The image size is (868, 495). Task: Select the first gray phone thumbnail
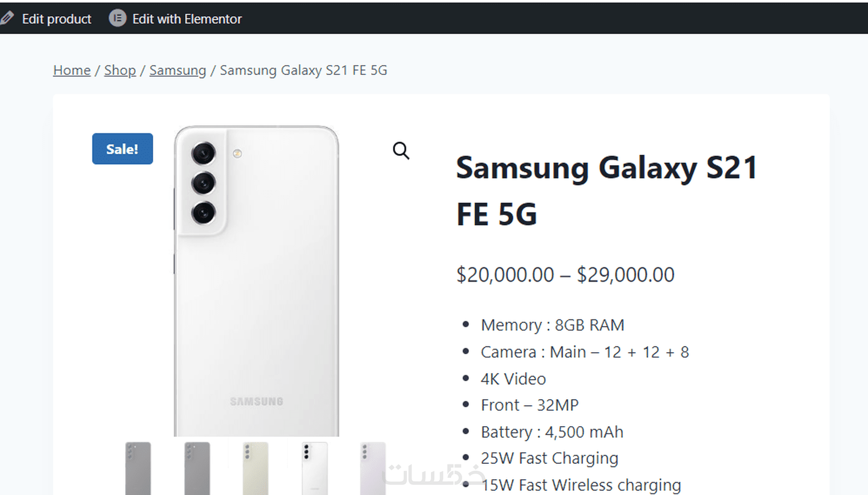[x=138, y=468]
